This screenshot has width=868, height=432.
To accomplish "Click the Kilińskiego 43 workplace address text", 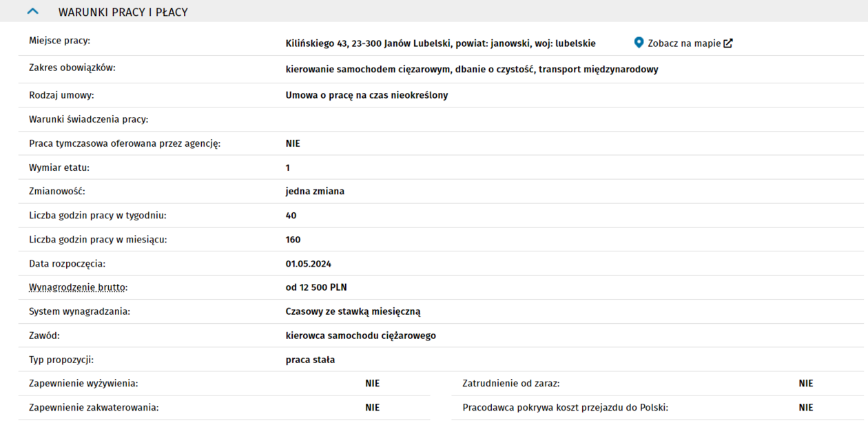I will 440,43.
